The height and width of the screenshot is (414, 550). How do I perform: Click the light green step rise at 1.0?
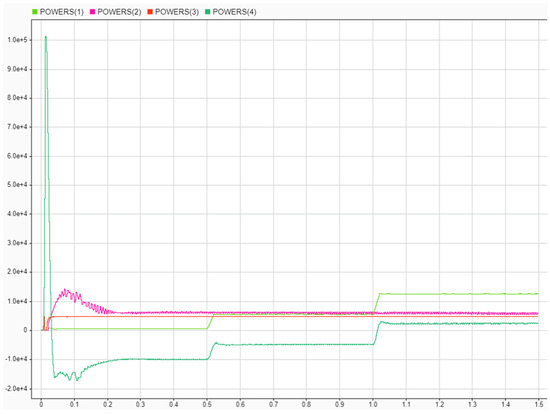376,303
